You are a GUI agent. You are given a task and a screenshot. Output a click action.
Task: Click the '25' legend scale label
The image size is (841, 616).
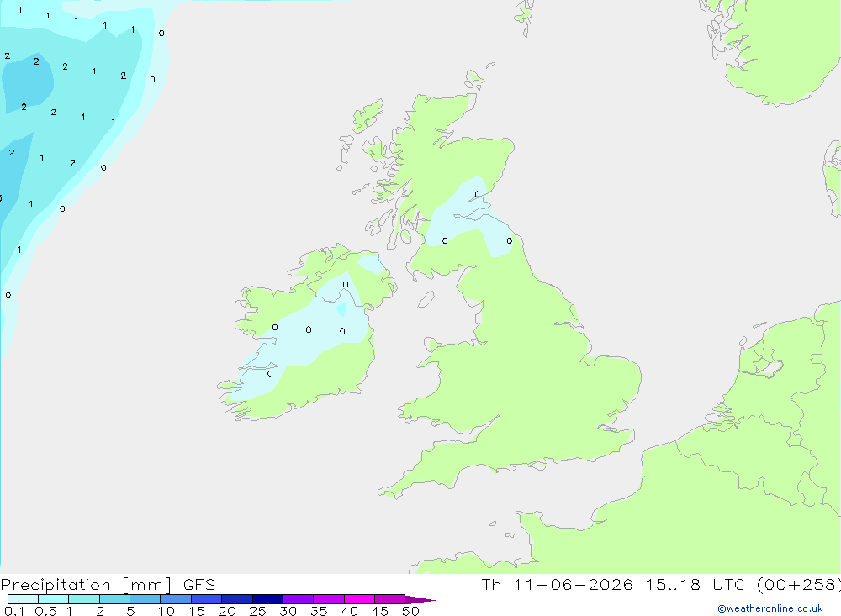click(258, 611)
